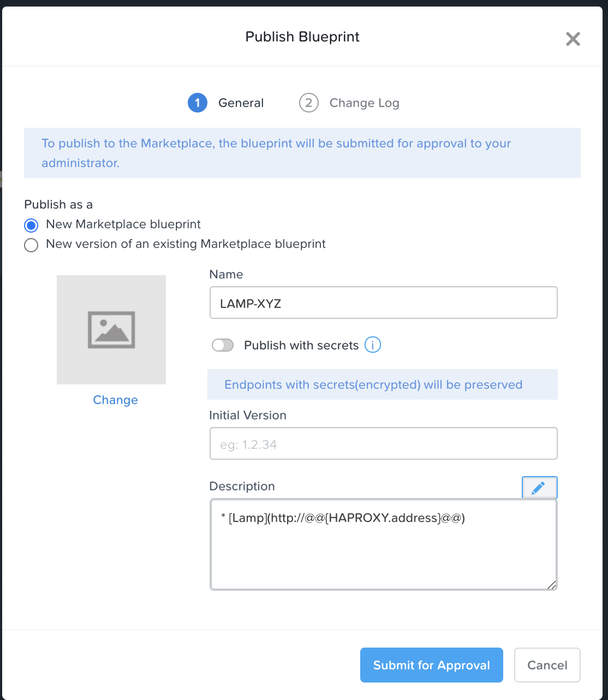Screen dimensions: 608x700
Task: Click the Change link under the image
Action: (x=115, y=400)
